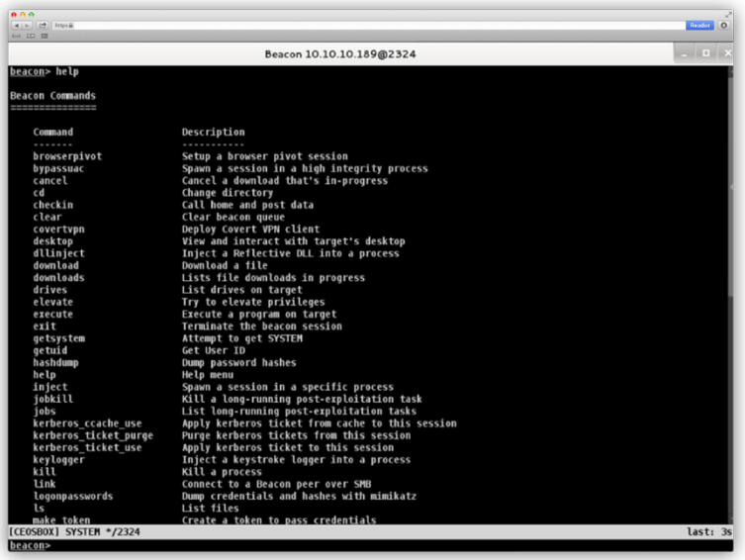The image size is (745, 560).
Task: Select the 'jobkill' command text
Action: (x=53, y=399)
